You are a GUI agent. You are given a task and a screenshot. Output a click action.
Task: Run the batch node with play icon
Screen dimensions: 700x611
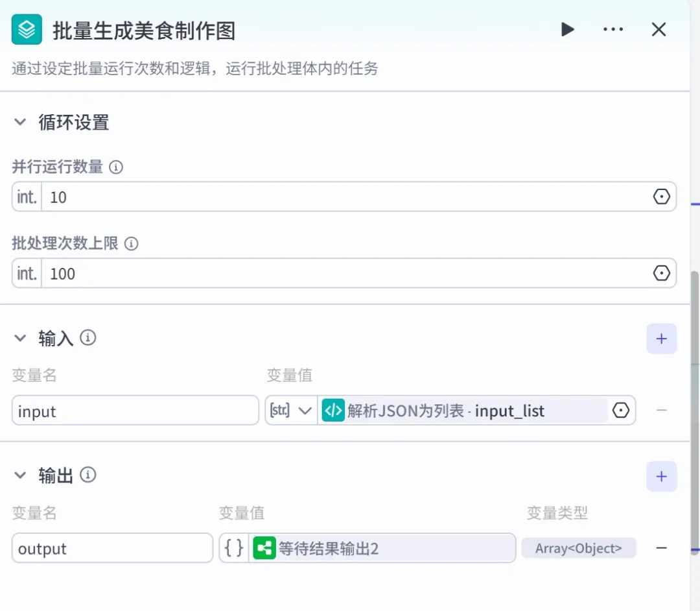point(567,29)
